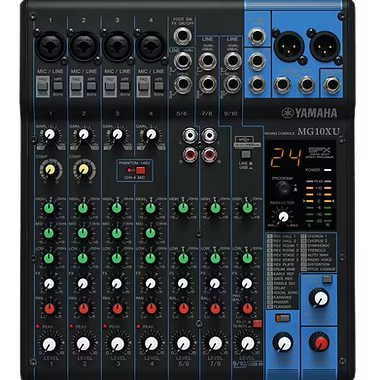380x380 pixels.
Task: Toggle channel 3 HPF 80Hz switch
Action: click(125, 86)
